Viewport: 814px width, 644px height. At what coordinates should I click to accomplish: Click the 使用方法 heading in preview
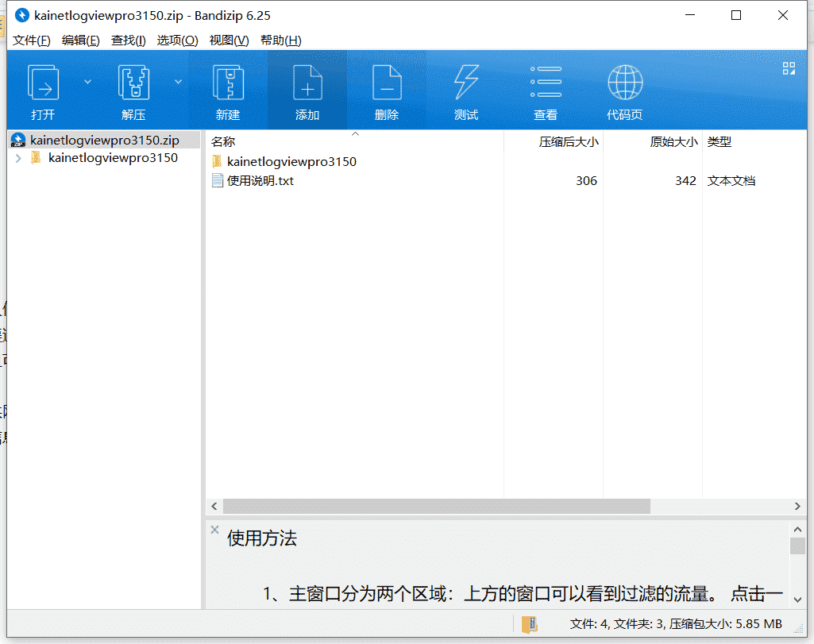click(261, 538)
